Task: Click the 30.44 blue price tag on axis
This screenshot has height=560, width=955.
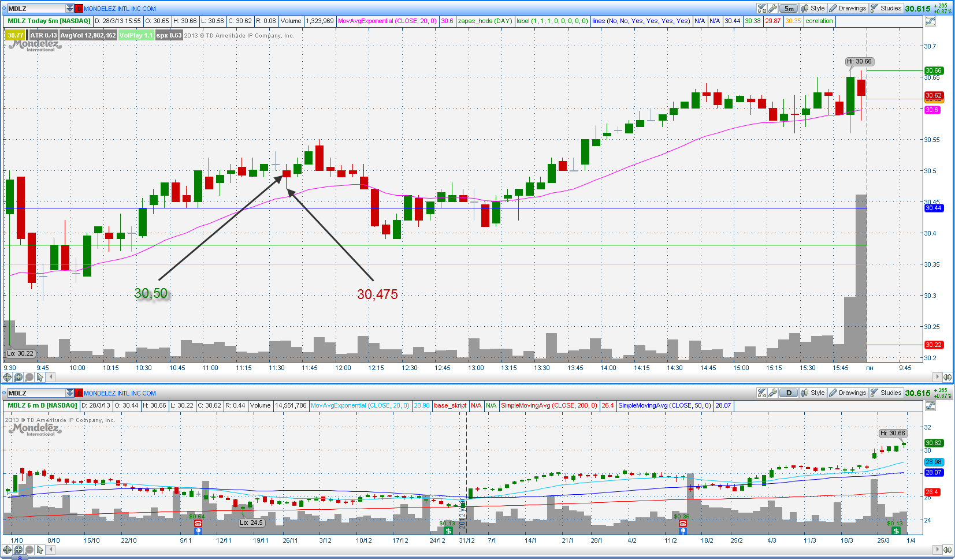Action: 934,208
